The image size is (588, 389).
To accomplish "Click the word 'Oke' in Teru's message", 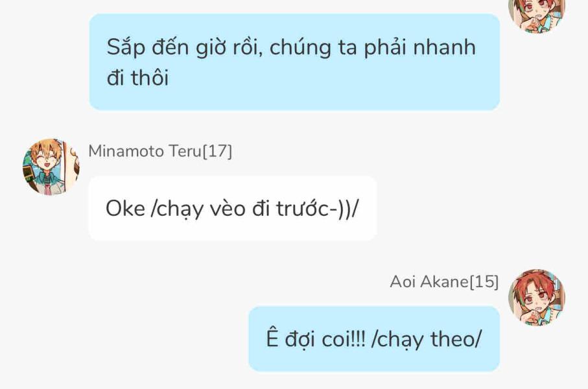I will 125,209.
